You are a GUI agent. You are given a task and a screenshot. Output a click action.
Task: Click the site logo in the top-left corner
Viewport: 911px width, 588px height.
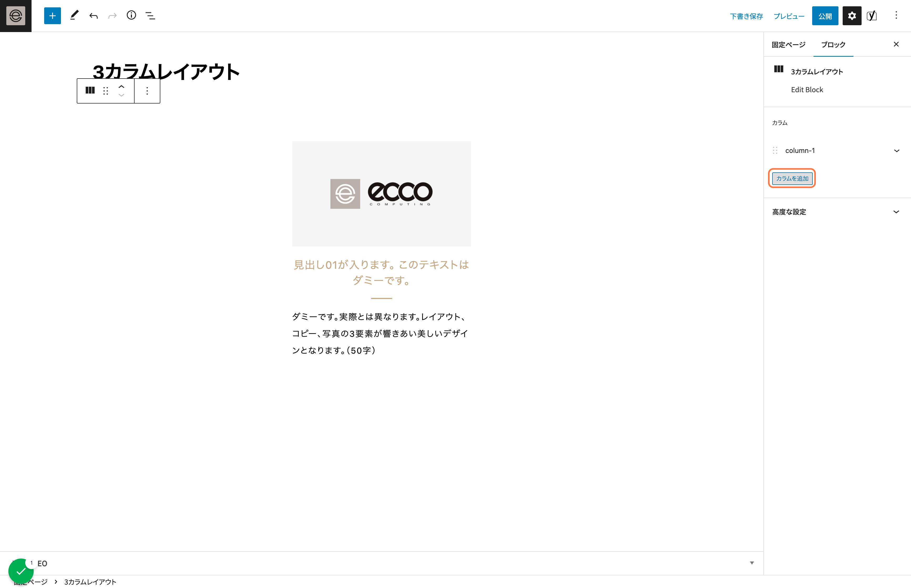click(x=16, y=16)
